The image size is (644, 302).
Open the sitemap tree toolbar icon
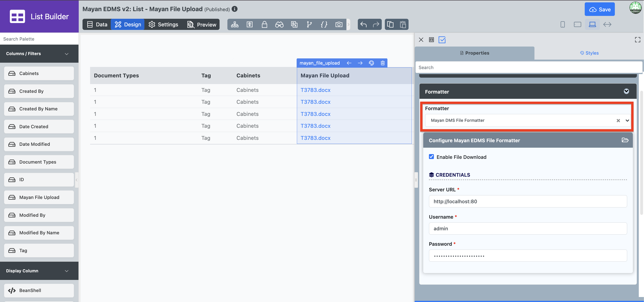[235, 24]
